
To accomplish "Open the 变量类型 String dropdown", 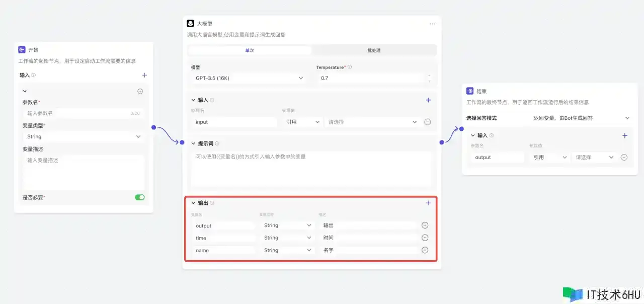I will [x=84, y=137].
